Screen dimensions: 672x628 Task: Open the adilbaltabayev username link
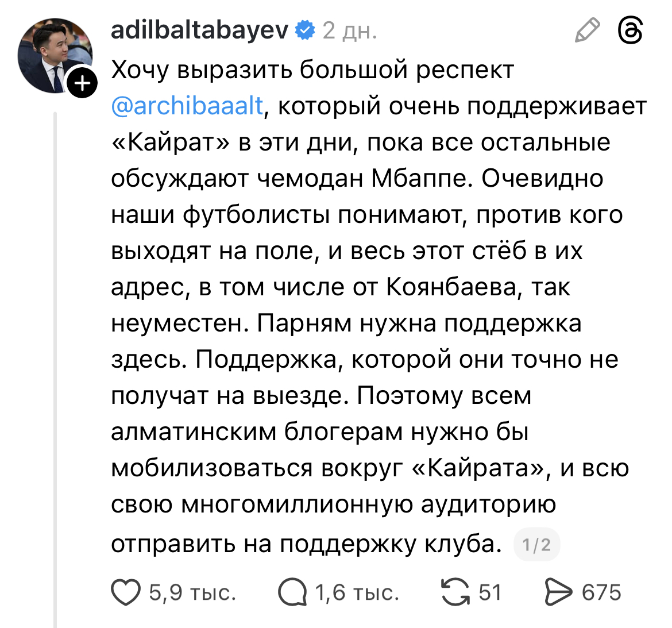click(x=199, y=30)
